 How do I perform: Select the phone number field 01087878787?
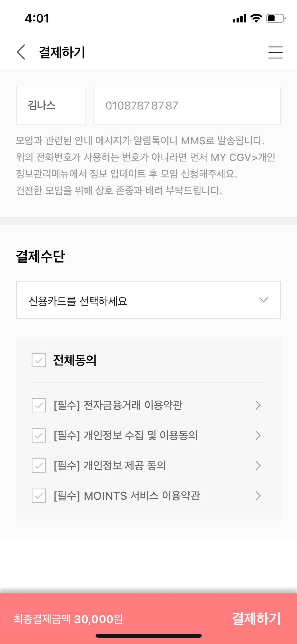pos(187,105)
